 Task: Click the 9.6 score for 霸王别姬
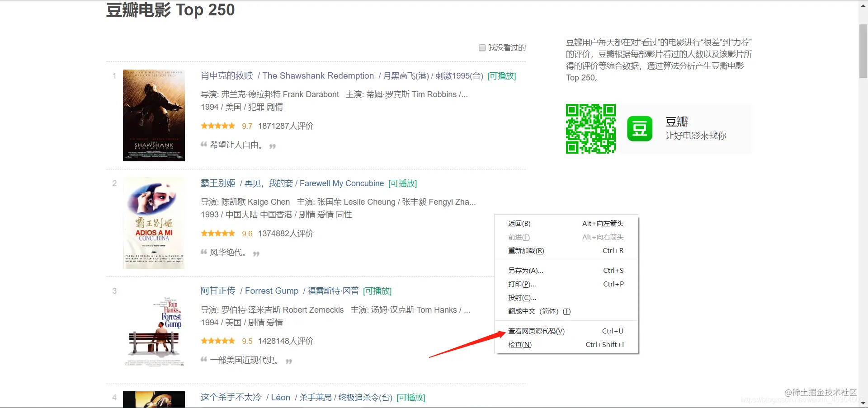coord(247,234)
